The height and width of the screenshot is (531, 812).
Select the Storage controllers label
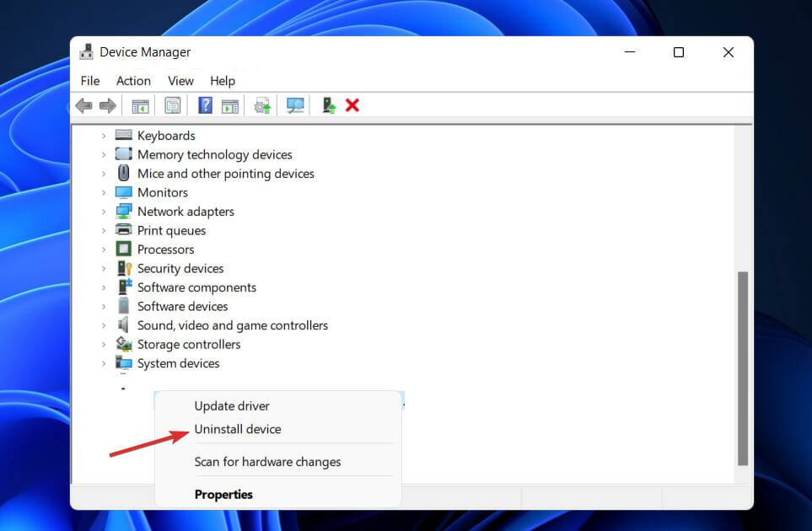[189, 344]
